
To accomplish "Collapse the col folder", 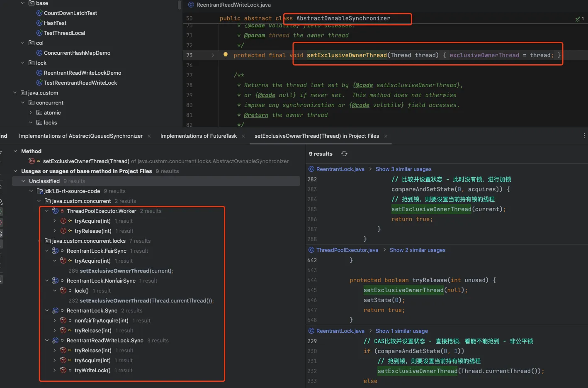I will click(23, 43).
